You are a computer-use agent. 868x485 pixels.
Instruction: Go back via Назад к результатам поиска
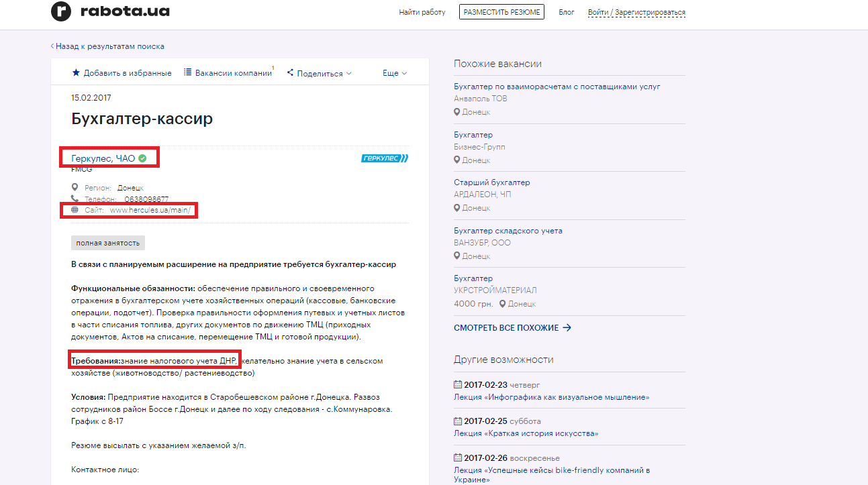[110, 46]
